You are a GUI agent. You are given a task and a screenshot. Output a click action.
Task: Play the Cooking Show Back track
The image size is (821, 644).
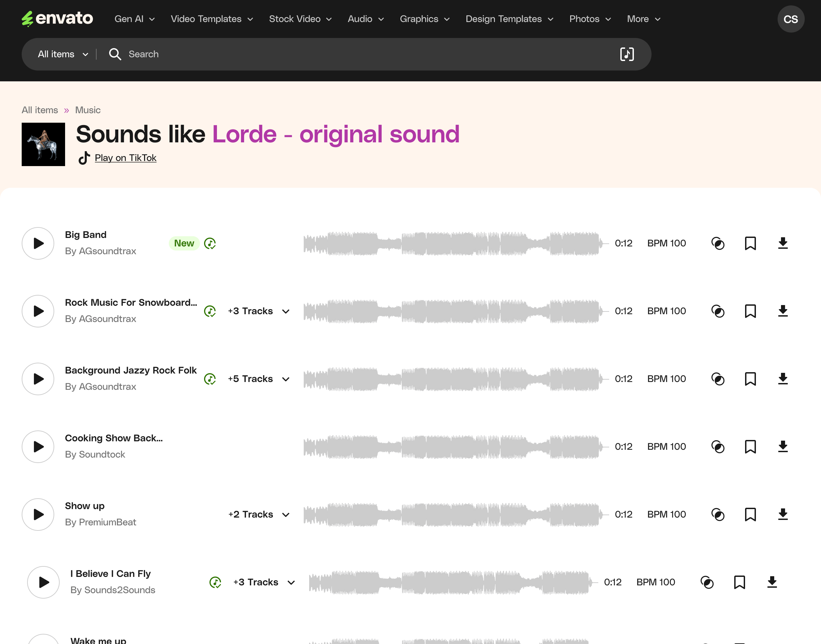tap(38, 447)
